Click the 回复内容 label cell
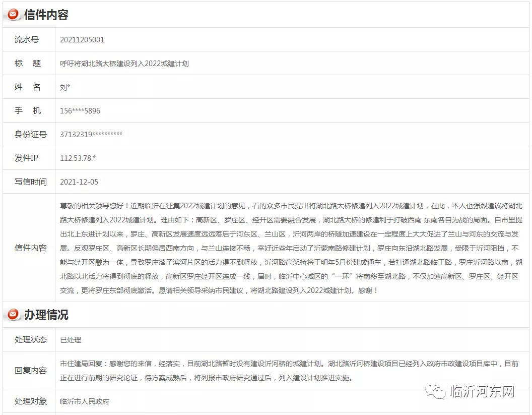 29,370
